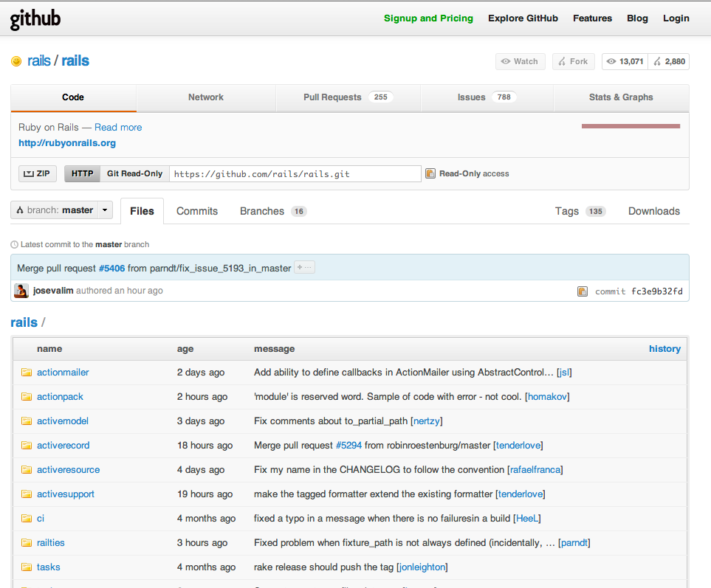The width and height of the screenshot is (711, 588).
Task: Click the red language bar
Action: pyautogui.click(x=631, y=126)
